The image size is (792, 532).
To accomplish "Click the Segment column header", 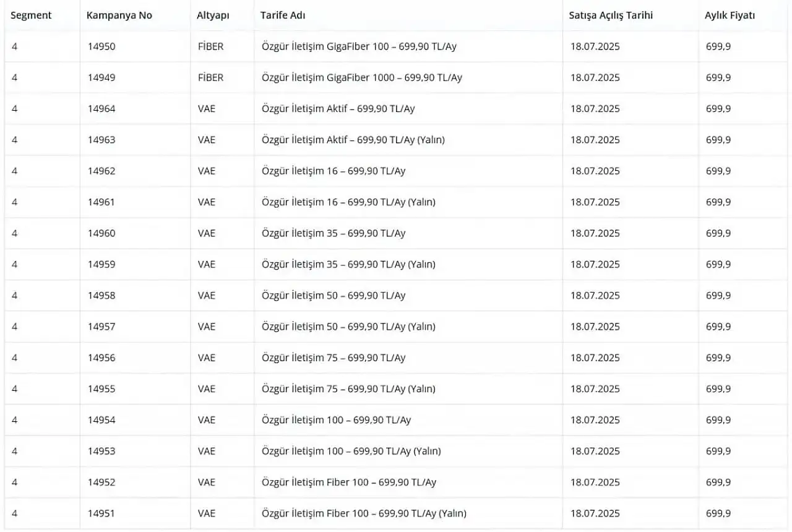I will tap(31, 15).
